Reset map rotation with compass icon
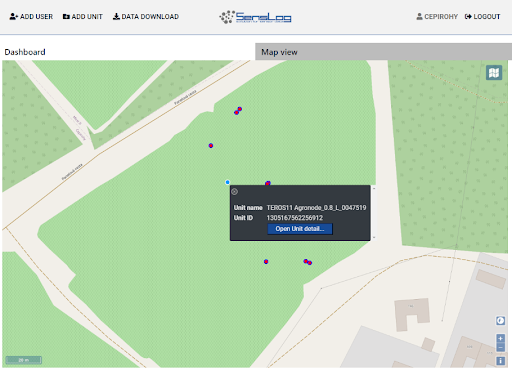Screen dimensions: 512x375 pyautogui.click(x=500, y=321)
